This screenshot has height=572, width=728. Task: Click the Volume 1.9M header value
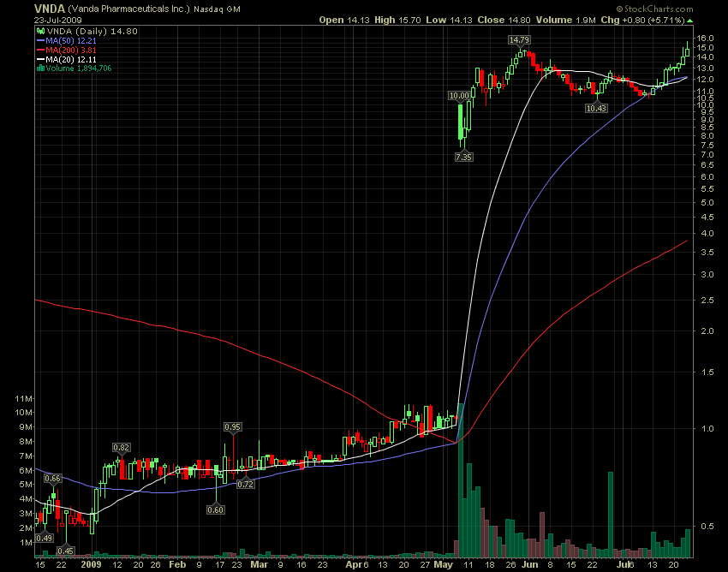566,20
